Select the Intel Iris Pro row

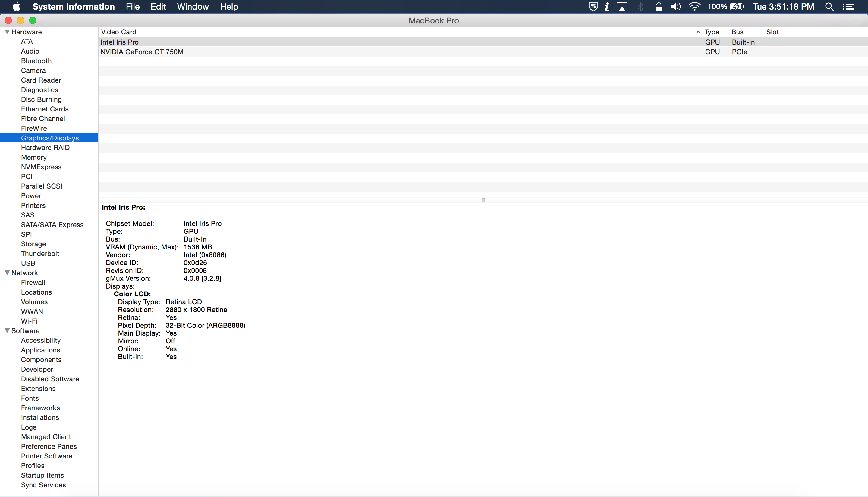[483, 42]
